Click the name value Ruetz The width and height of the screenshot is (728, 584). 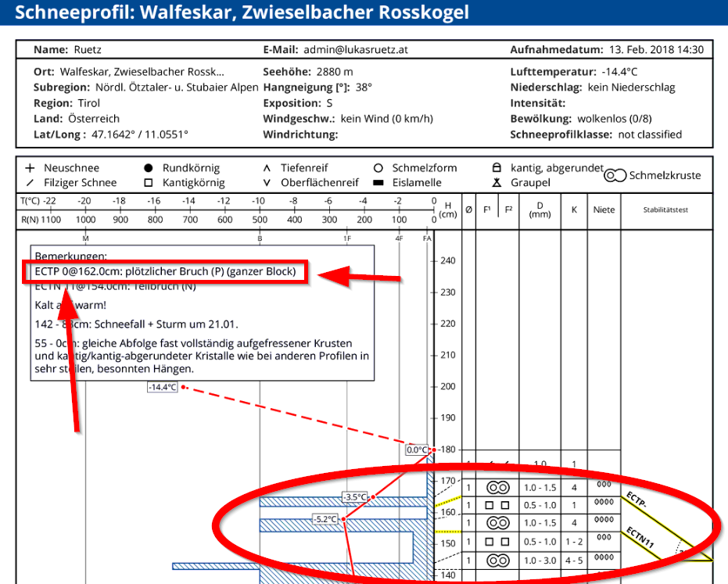(x=88, y=50)
